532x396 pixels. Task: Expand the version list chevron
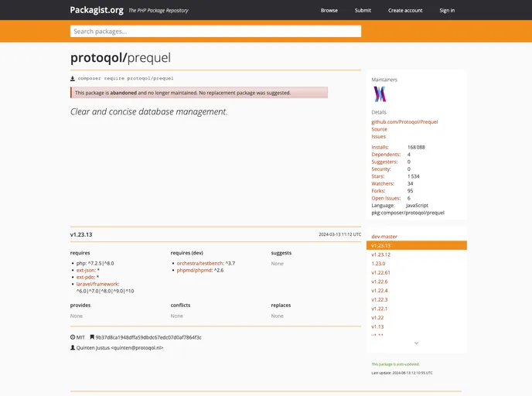pos(416,343)
